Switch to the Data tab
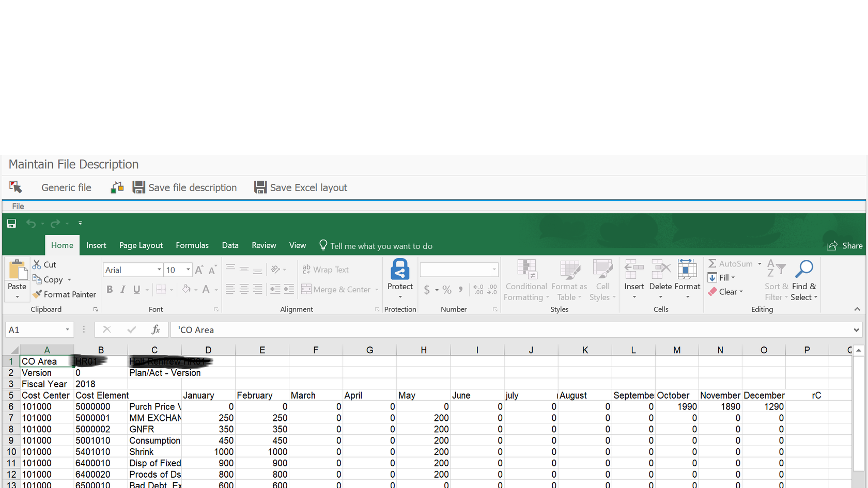This screenshot has width=868, height=488. (230, 245)
